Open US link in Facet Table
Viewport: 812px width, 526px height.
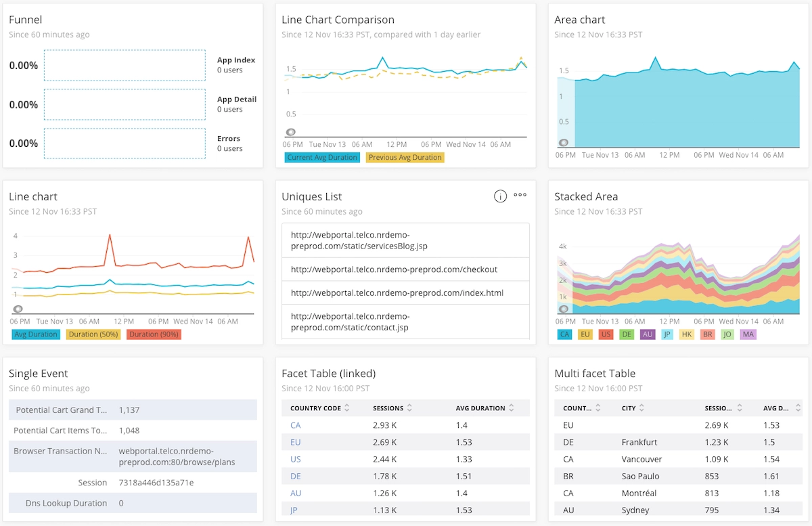[x=295, y=459]
